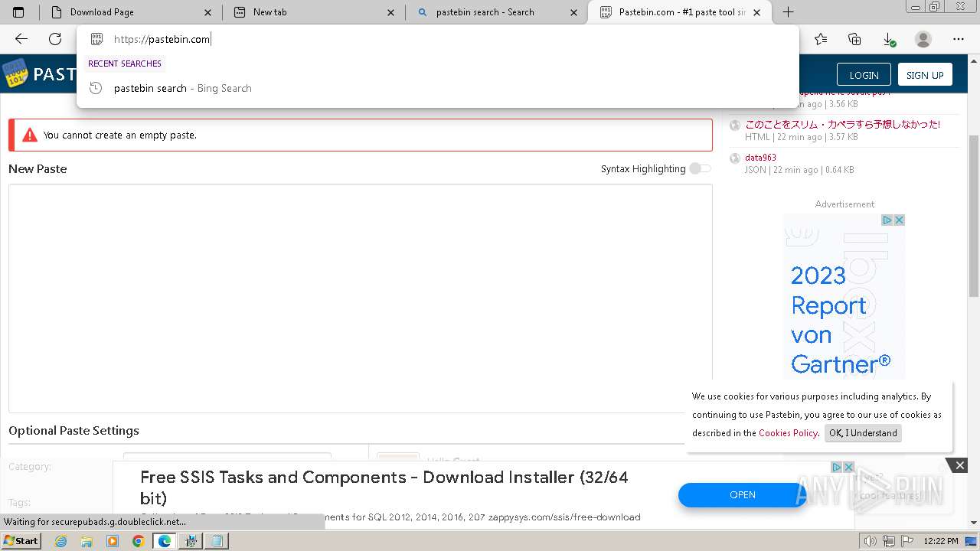Close the Download Page tab

coord(208,12)
